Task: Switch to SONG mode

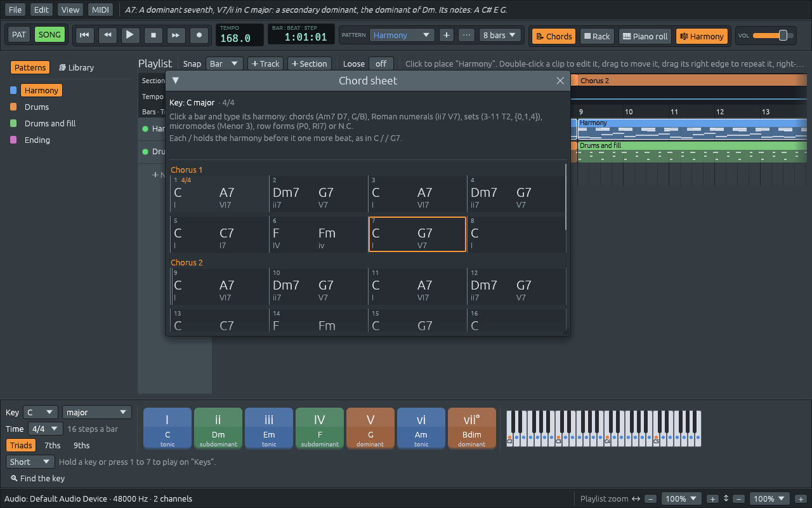Action: [x=49, y=34]
